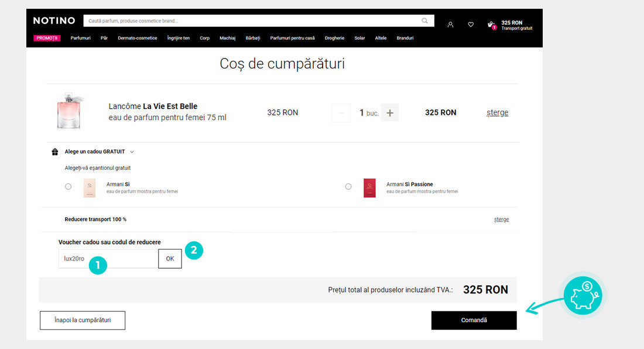
Task: Focus the product search field
Action: click(x=259, y=20)
